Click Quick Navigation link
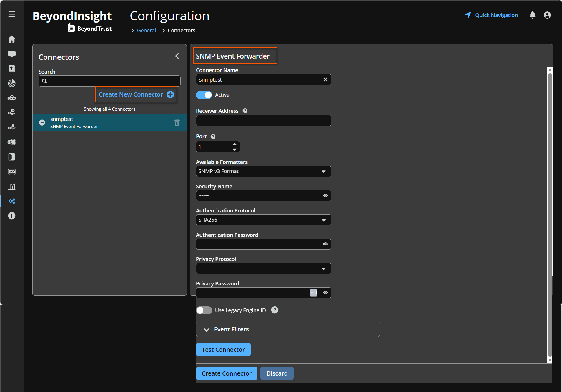Screen dimensions: 562x392 click(496, 15)
